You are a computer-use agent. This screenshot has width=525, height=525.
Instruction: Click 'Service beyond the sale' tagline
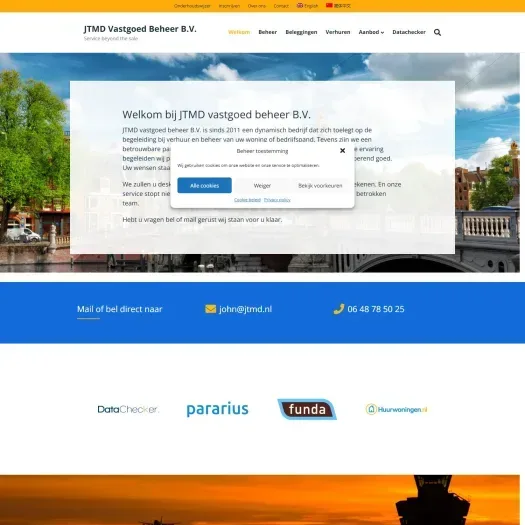pyautogui.click(x=111, y=39)
